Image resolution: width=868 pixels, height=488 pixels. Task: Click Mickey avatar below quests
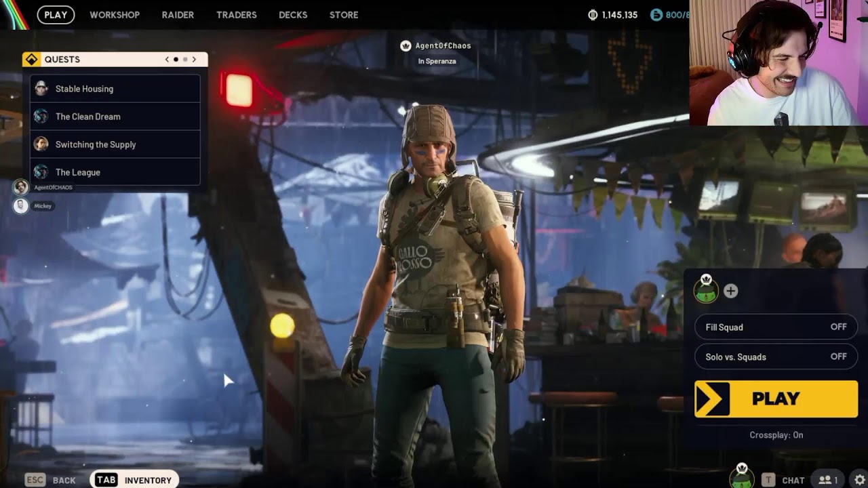tap(21, 205)
